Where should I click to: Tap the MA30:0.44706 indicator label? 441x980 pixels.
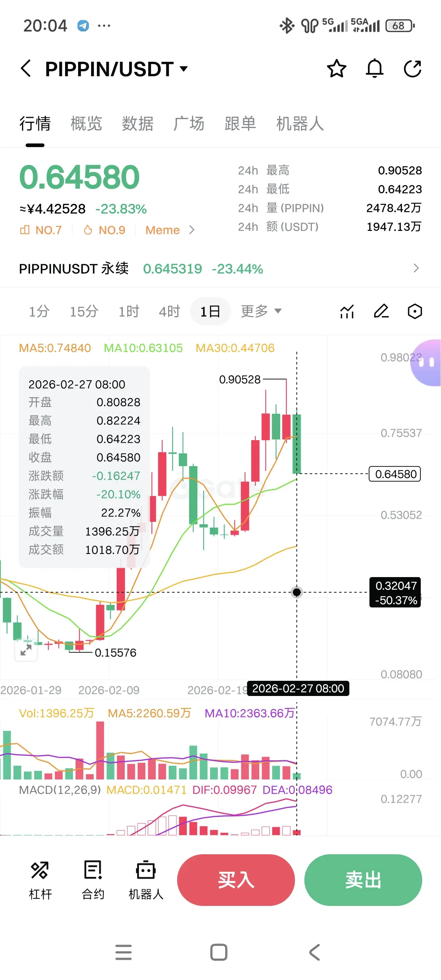coord(235,348)
